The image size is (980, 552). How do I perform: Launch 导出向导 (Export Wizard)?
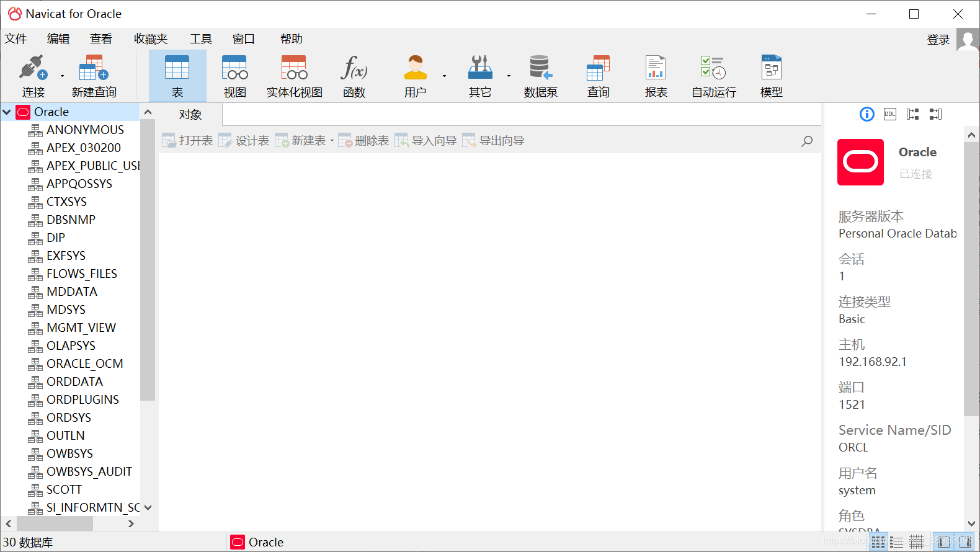click(493, 141)
